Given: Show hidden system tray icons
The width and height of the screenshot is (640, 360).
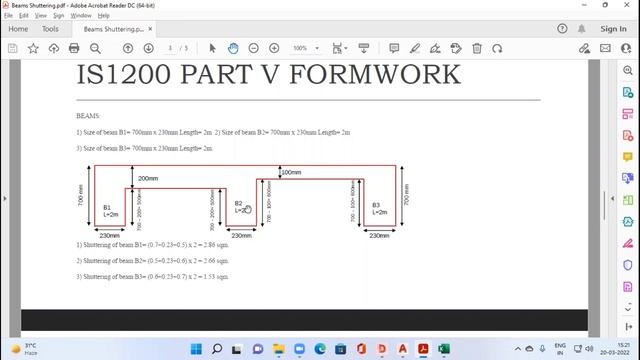Looking at the screenshot, I should tap(518, 349).
